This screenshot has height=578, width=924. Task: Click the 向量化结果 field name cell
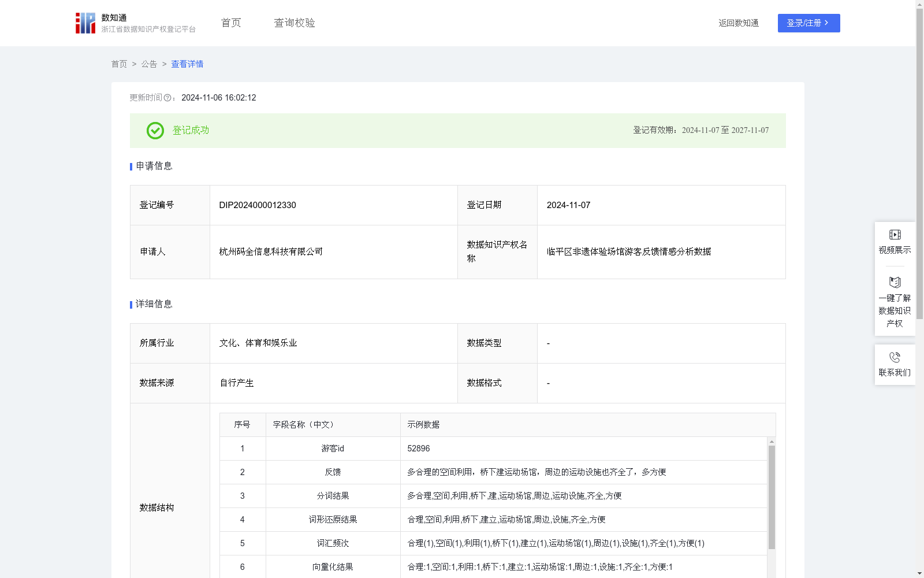[x=333, y=567]
